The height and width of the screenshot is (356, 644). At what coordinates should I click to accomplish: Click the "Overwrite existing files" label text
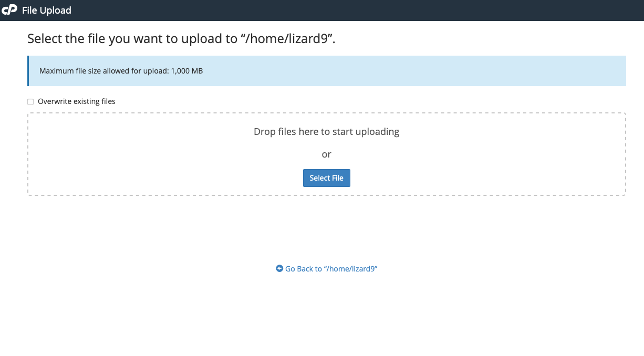pyautogui.click(x=76, y=101)
